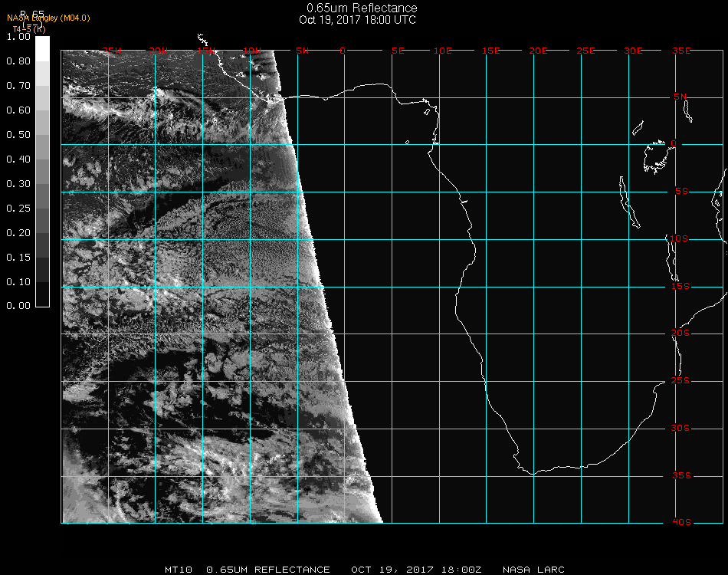The image size is (728, 575).
Task: Click the 5N latitude label
Action: pos(680,97)
